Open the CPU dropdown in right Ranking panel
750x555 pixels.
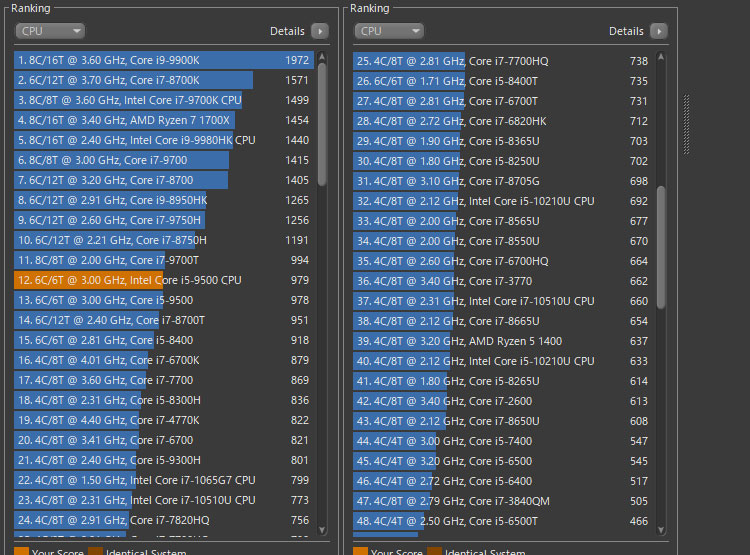click(389, 31)
